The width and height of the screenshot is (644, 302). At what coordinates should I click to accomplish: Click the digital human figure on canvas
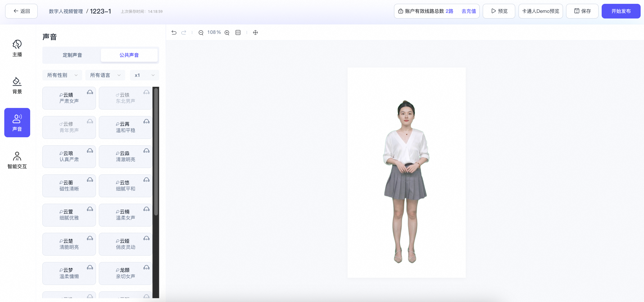click(406, 182)
